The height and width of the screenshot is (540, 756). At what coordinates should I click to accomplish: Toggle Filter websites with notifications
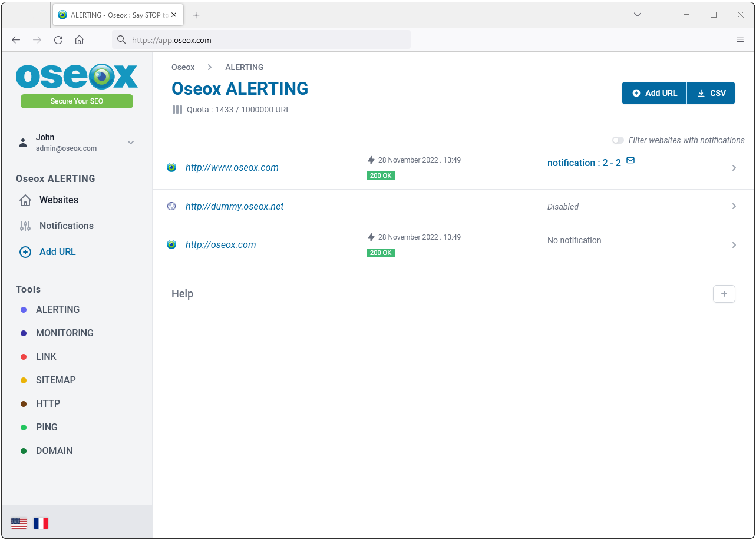click(618, 141)
